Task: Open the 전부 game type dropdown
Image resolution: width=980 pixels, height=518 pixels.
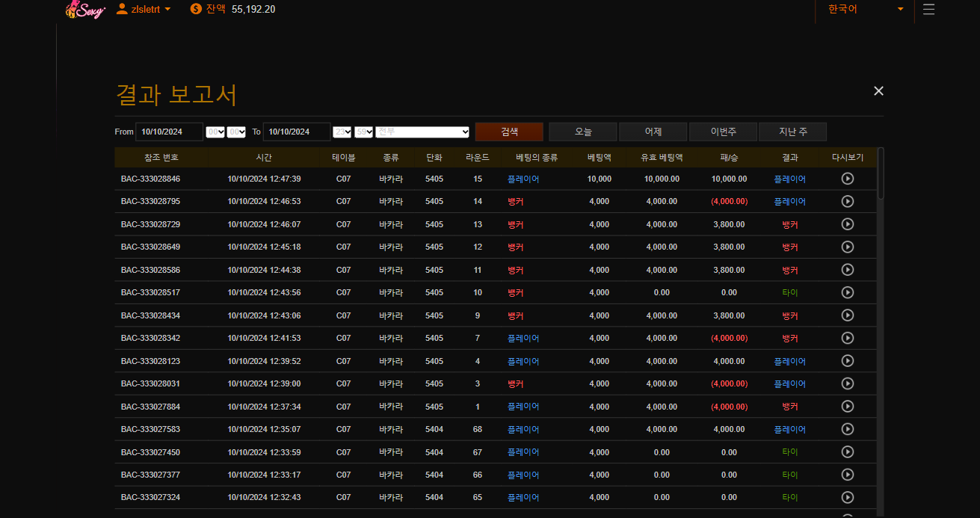Action: [422, 132]
